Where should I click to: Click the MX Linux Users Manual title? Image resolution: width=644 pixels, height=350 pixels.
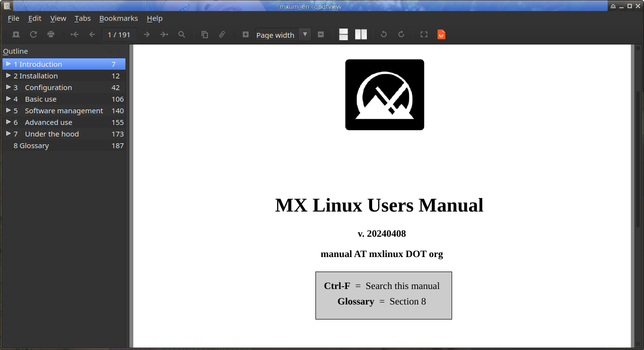(379, 205)
